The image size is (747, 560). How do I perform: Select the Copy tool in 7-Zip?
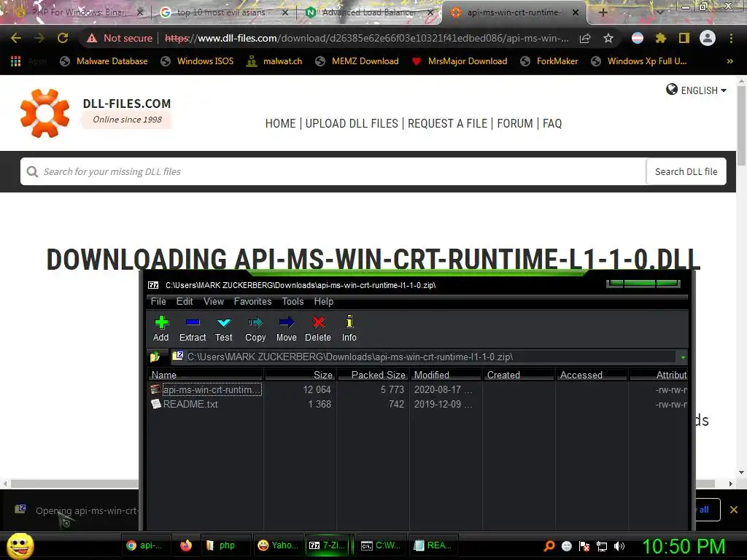pos(255,329)
